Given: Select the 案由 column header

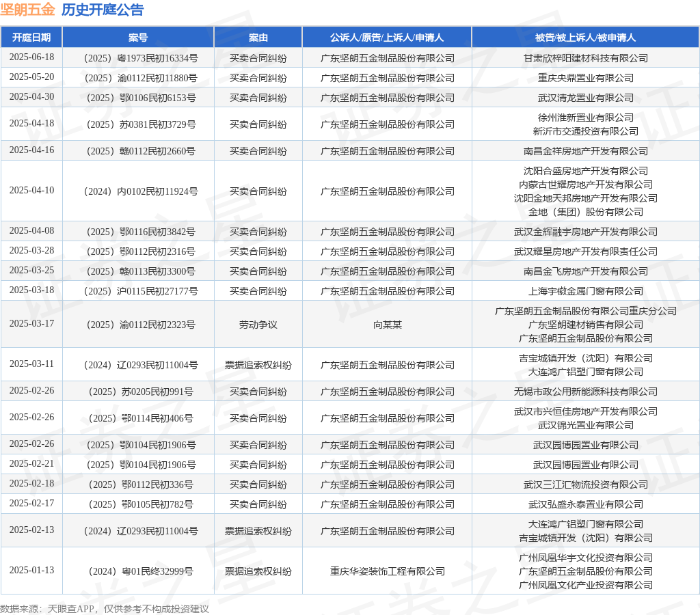Looking at the screenshot, I should point(258,38).
